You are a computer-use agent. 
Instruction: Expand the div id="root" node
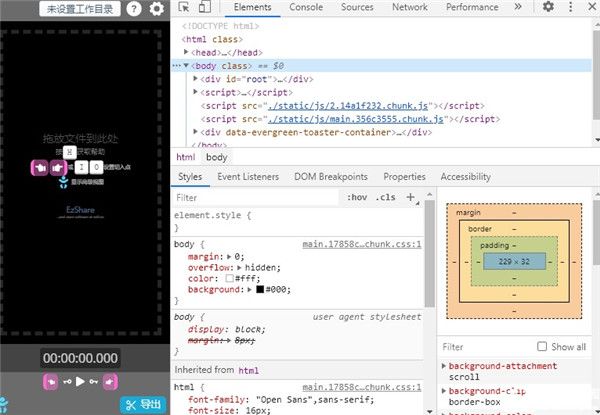[x=195, y=78]
